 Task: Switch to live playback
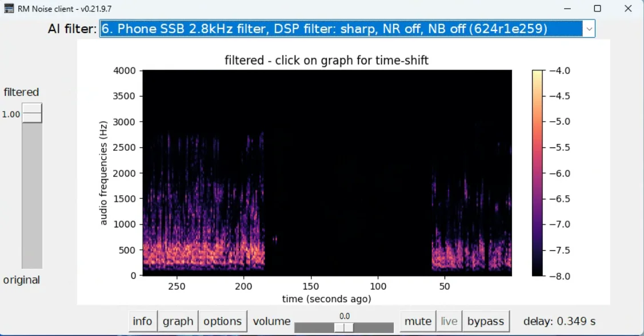(449, 321)
